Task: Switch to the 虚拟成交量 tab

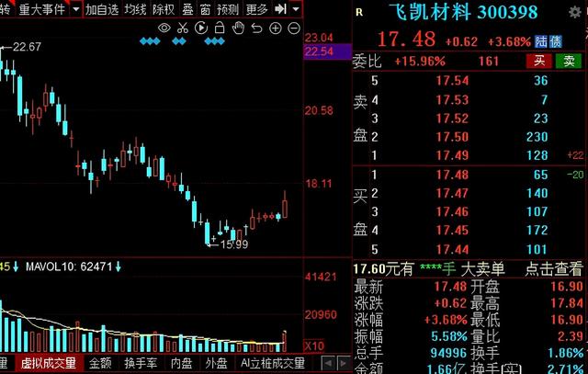Action: tap(49, 363)
